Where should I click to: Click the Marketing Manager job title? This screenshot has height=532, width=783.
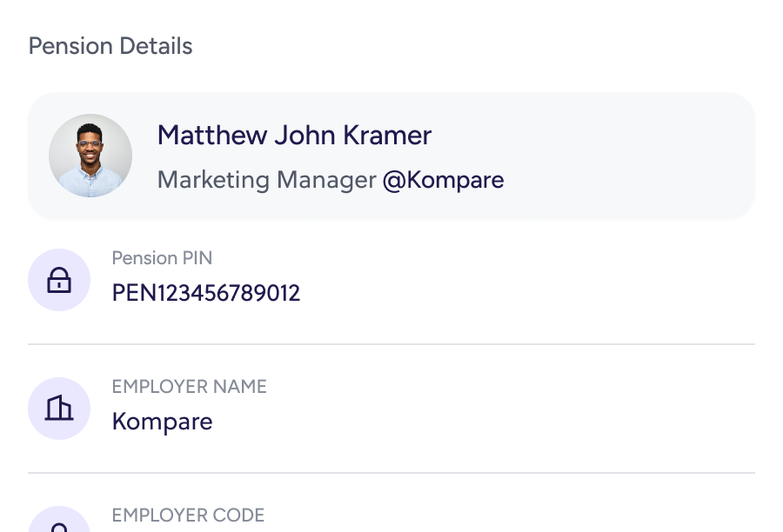coord(266,180)
